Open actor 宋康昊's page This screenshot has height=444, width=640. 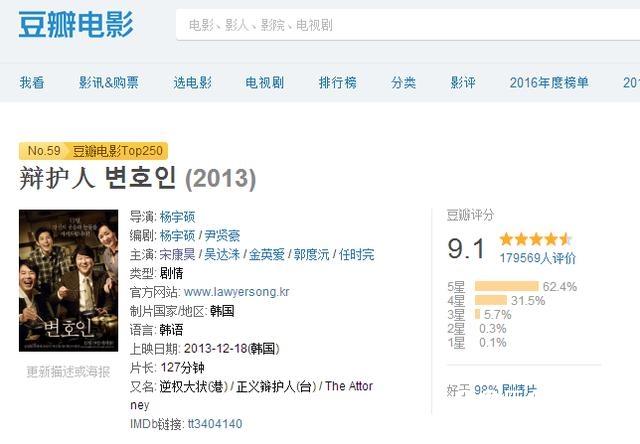click(x=178, y=254)
